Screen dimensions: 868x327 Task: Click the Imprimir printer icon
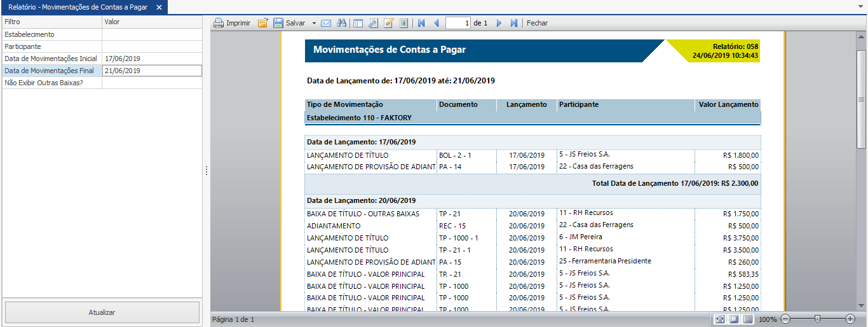(219, 23)
